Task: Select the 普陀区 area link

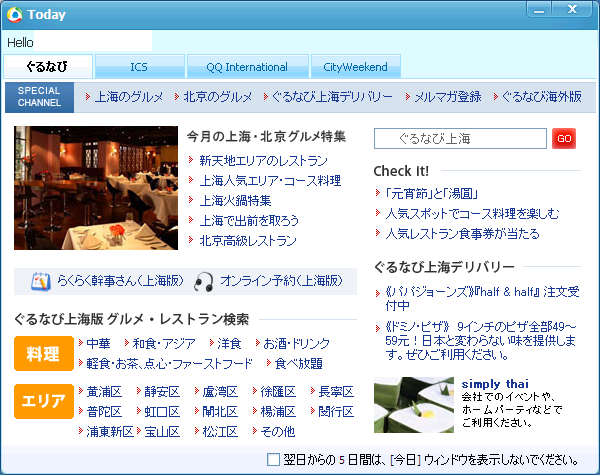Action: point(104,411)
